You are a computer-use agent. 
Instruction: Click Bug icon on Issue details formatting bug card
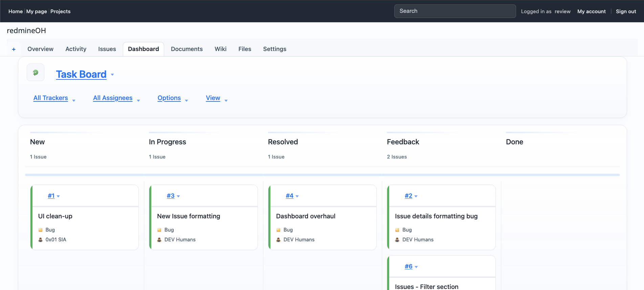click(x=397, y=230)
